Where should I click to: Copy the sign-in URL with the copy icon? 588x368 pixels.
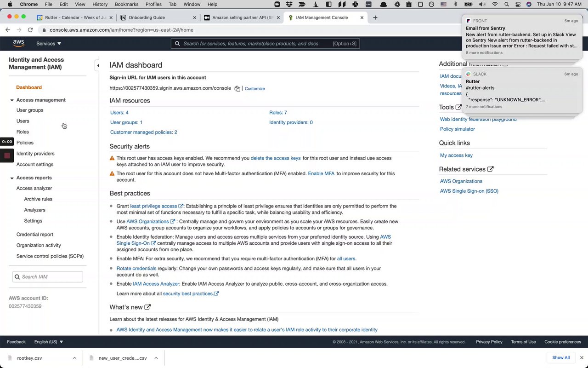pos(237,88)
